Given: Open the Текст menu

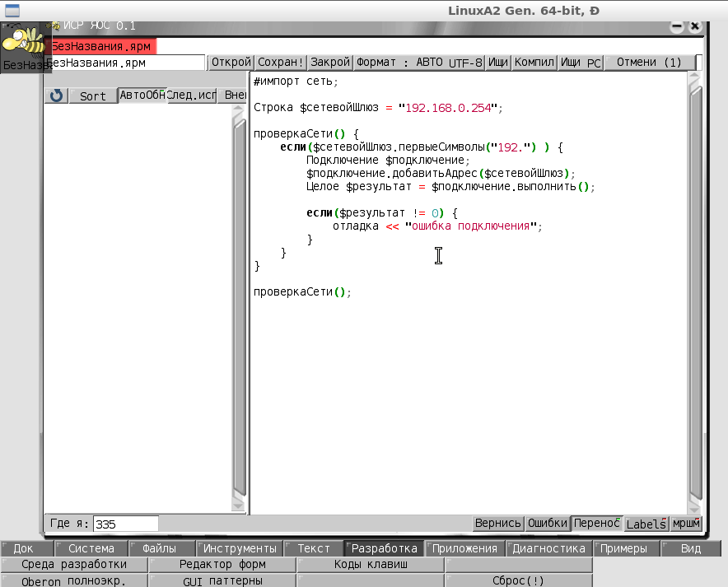Looking at the screenshot, I should [314, 548].
